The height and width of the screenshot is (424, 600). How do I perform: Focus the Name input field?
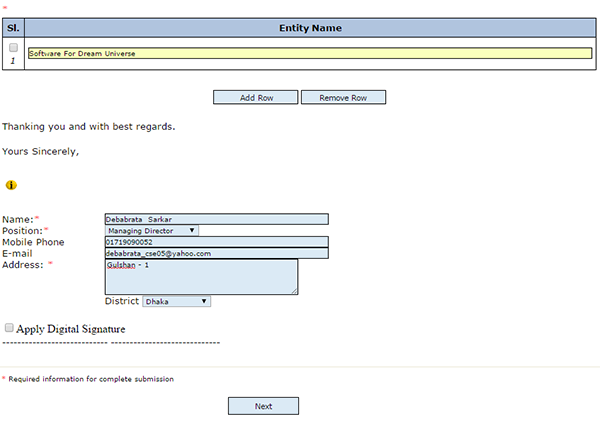pos(216,219)
